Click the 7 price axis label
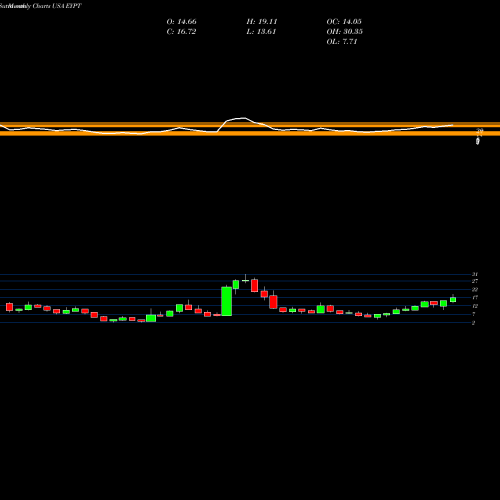 click(473, 314)
